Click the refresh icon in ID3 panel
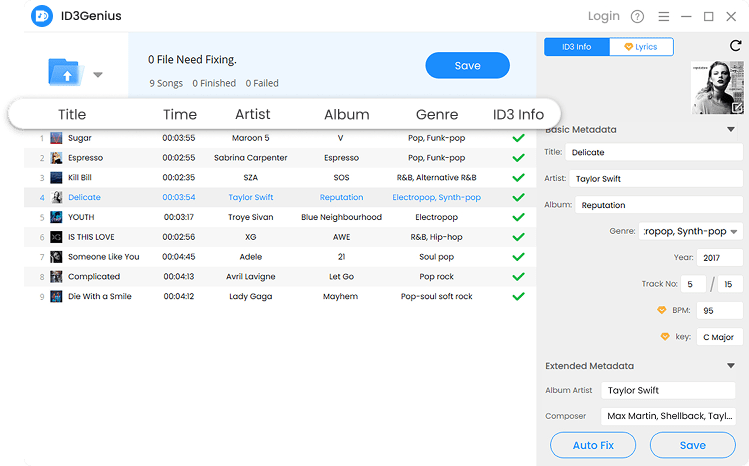749x466 pixels. [736, 45]
